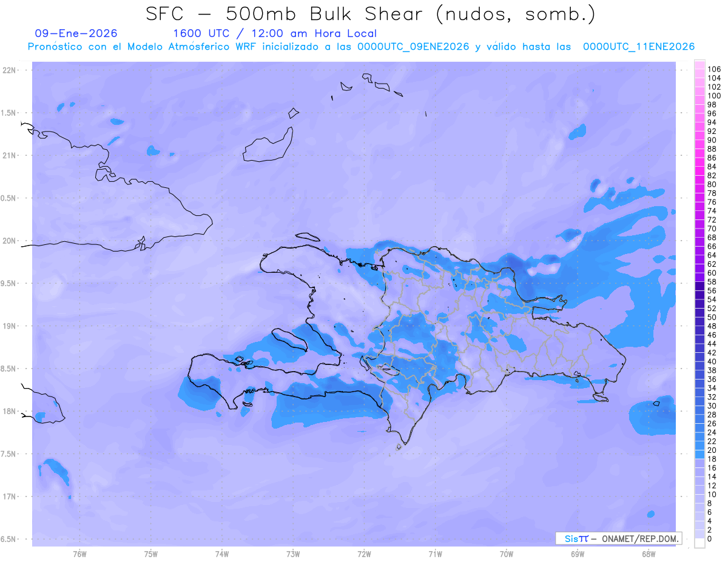
Task: Pick the purple legend swatch beside 66
Action: 699,251
